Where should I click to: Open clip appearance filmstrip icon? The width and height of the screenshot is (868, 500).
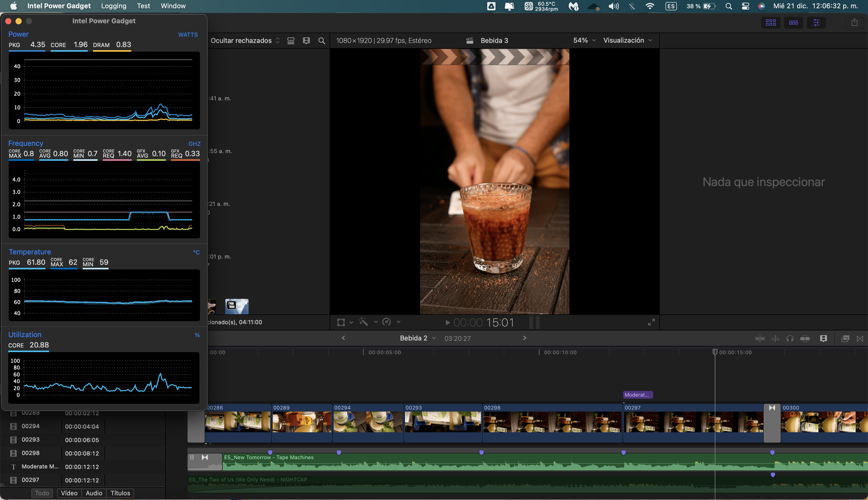point(823,339)
